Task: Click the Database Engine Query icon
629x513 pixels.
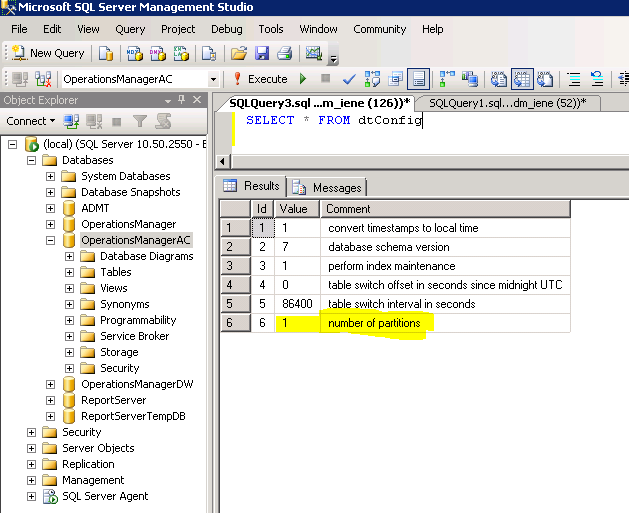Action: (x=106, y=53)
